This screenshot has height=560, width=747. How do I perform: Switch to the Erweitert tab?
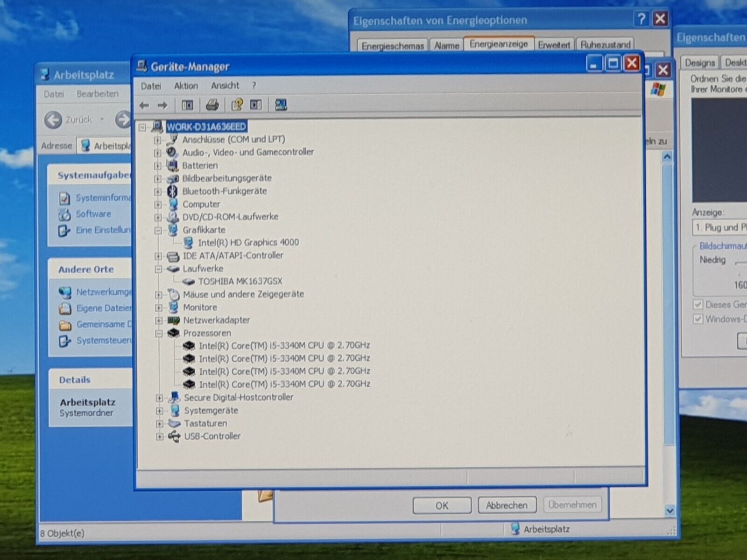click(x=554, y=45)
